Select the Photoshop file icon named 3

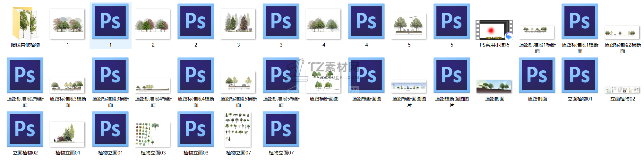point(281,21)
